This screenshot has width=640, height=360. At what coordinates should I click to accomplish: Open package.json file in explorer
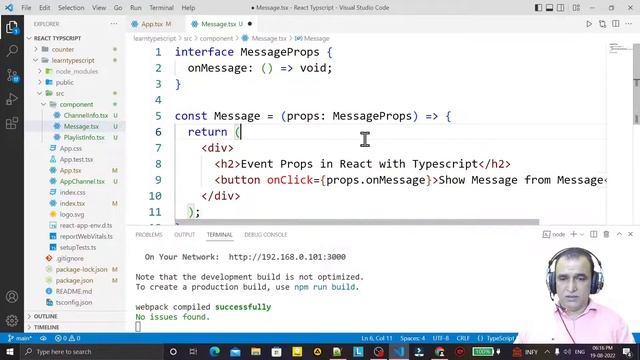coord(74,280)
